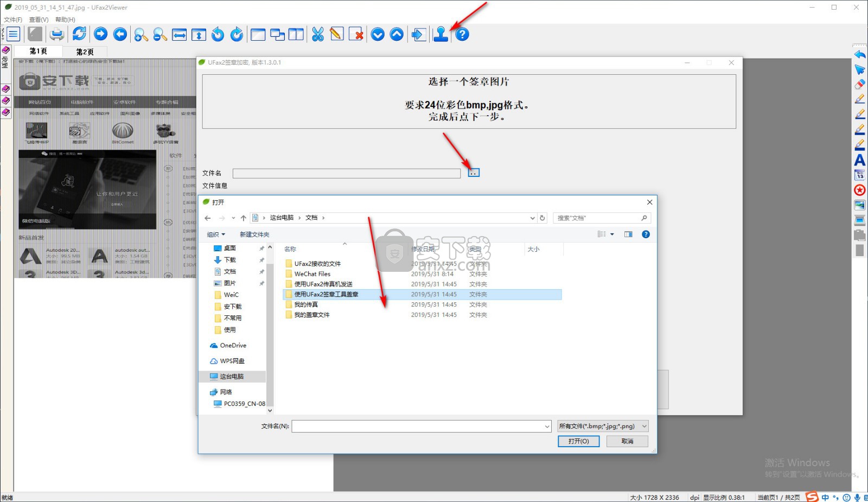The width and height of the screenshot is (868, 502).
Task: Open recent locations dropdown near navigation arrows
Action: [233, 218]
